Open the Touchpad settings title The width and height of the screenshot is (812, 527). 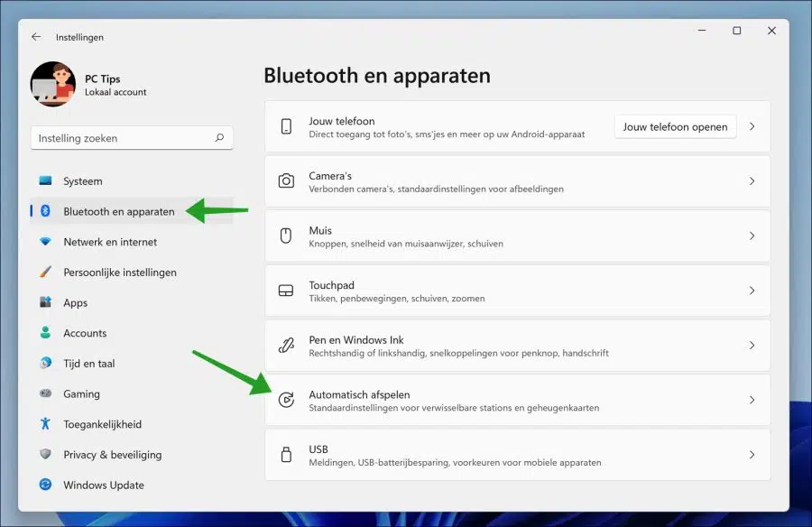(x=331, y=285)
